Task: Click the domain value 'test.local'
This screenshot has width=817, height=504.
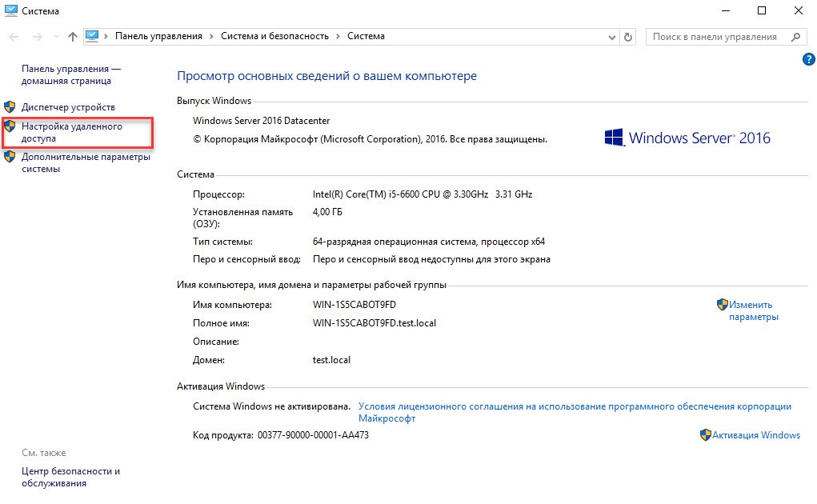Action: coord(331,360)
